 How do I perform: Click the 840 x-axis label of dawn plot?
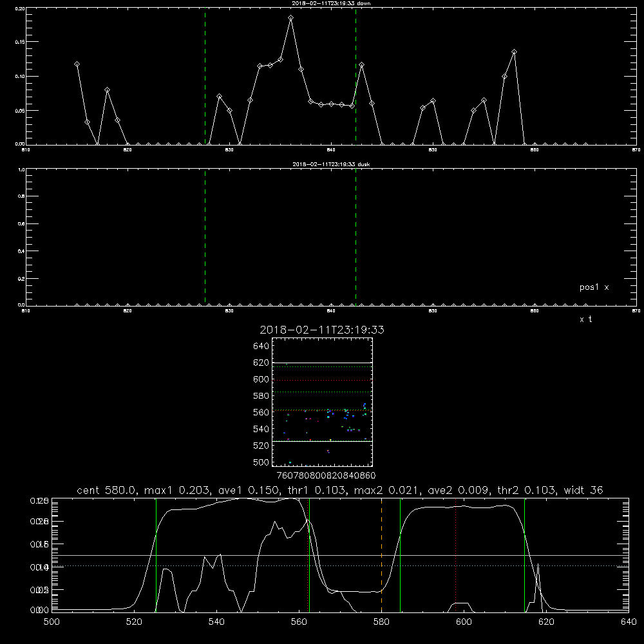pos(331,150)
